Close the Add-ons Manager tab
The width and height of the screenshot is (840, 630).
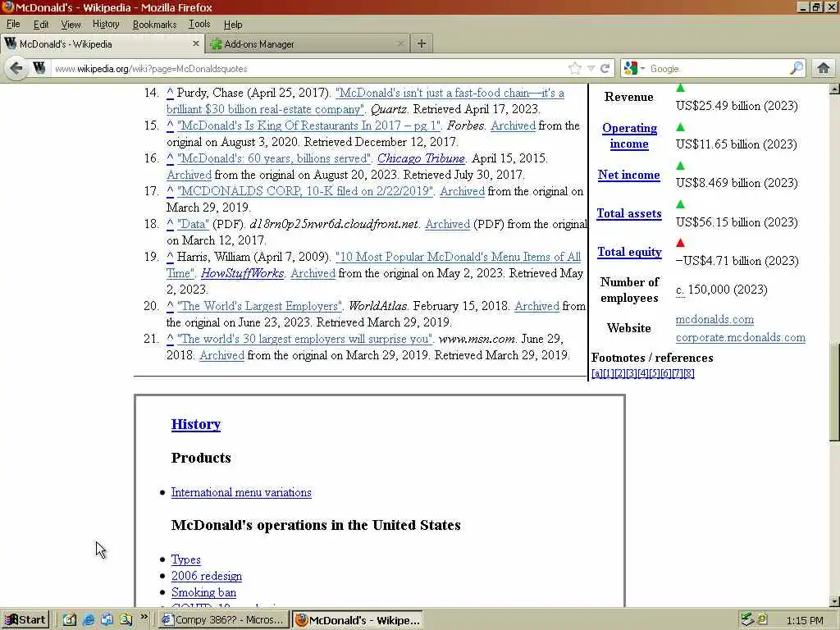(400, 44)
